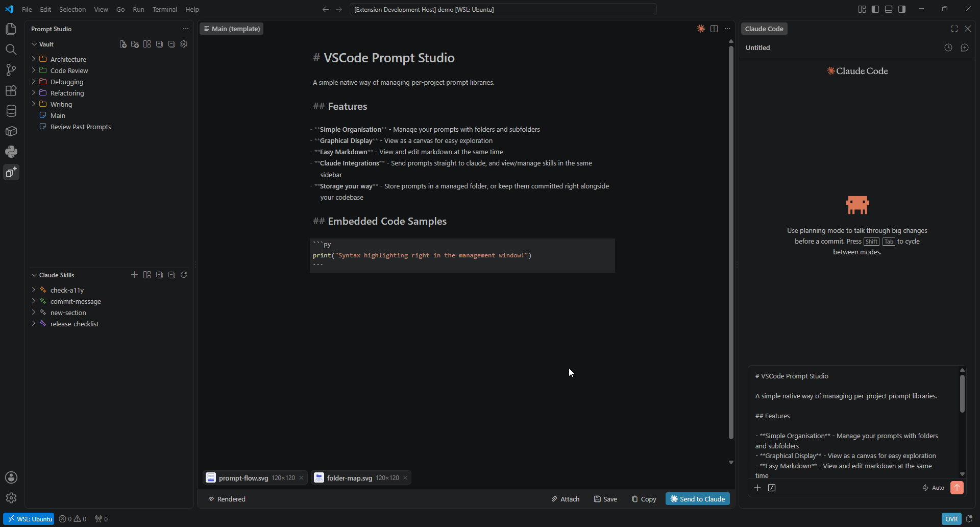This screenshot has width=980, height=527.
Task: Toggle the Auto mode in Claude input
Action: 934,488
